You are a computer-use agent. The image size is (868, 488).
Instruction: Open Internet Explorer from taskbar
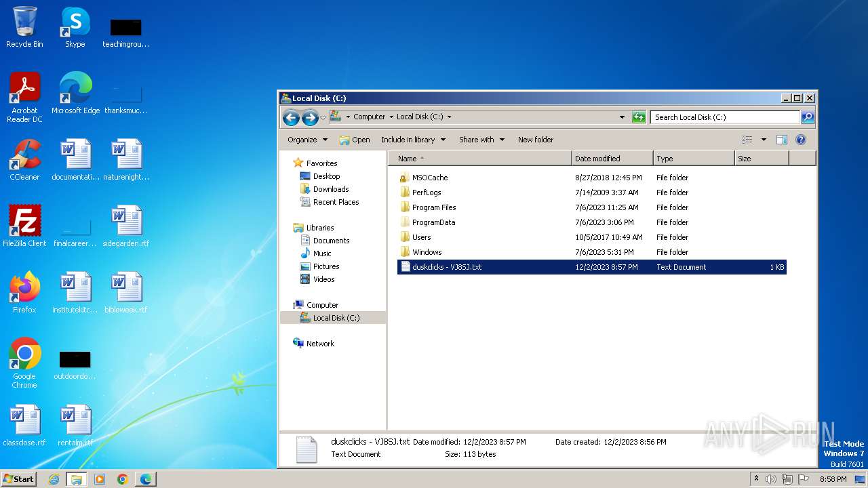tap(54, 479)
